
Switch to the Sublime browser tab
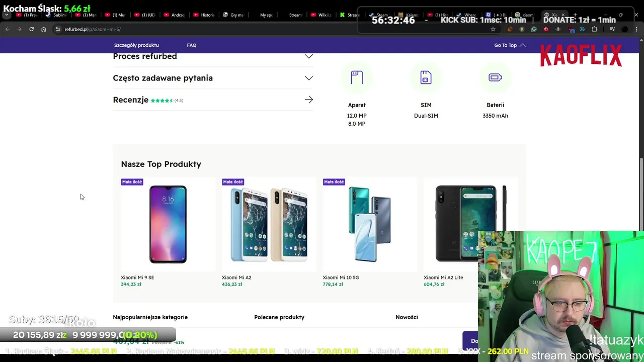pyautogui.click(x=56, y=15)
